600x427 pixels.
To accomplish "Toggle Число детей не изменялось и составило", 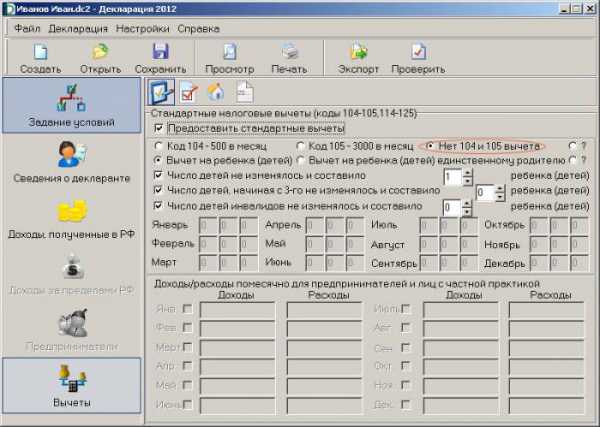I will pyautogui.click(x=158, y=175).
